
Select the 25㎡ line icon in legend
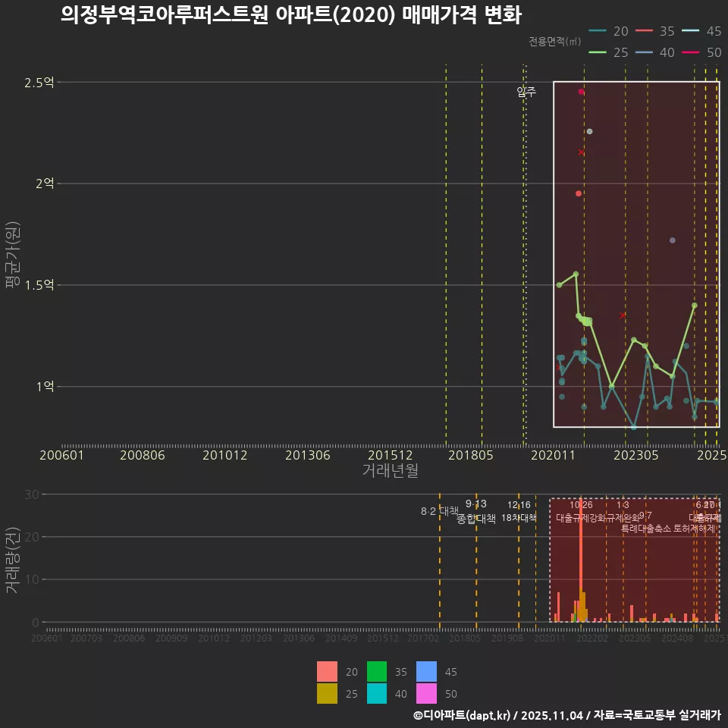tap(597, 52)
